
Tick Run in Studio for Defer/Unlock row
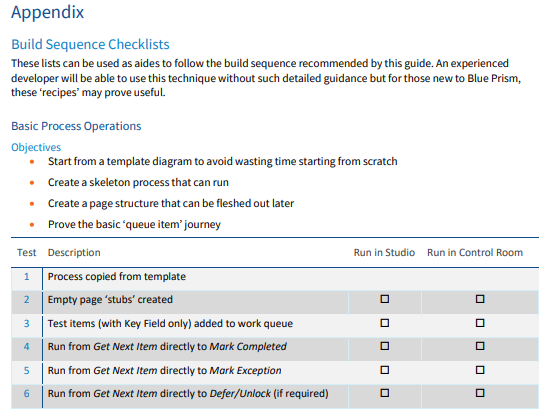(384, 393)
